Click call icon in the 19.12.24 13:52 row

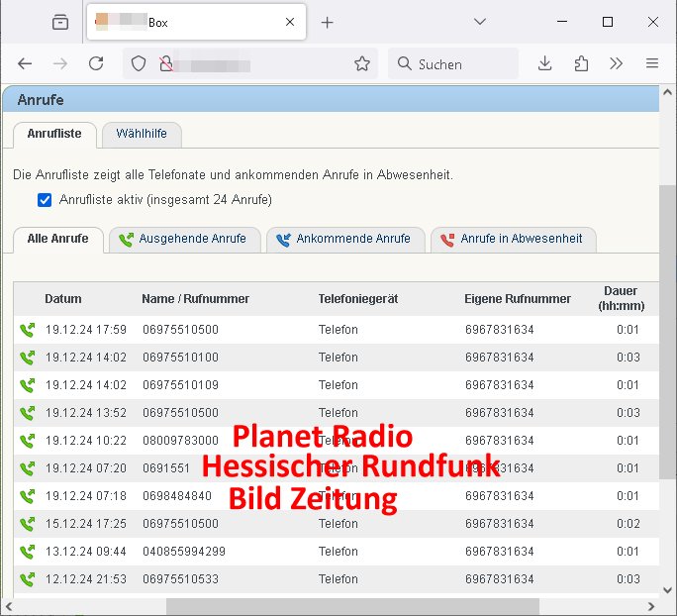click(27, 413)
